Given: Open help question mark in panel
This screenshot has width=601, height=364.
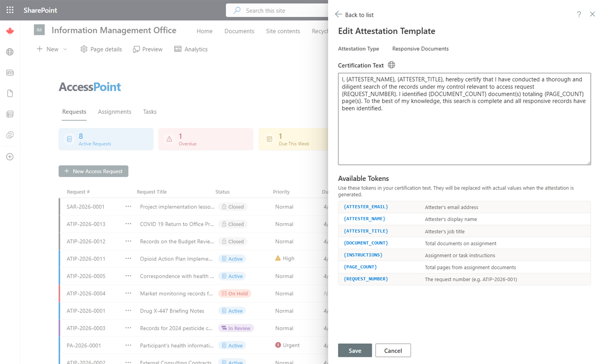Looking at the screenshot, I should pos(579,14).
